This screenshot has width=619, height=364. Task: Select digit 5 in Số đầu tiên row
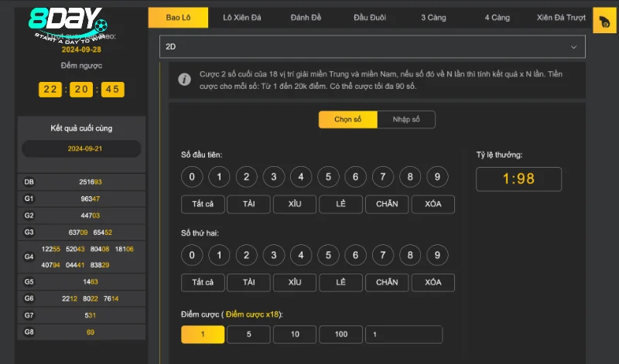click(x=328, y=177)
